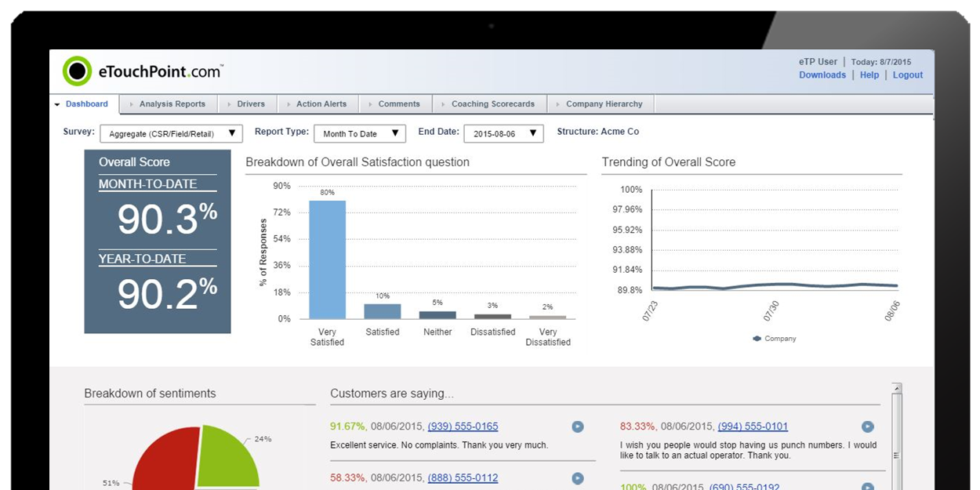Open the Comments tab

point(395,104)
